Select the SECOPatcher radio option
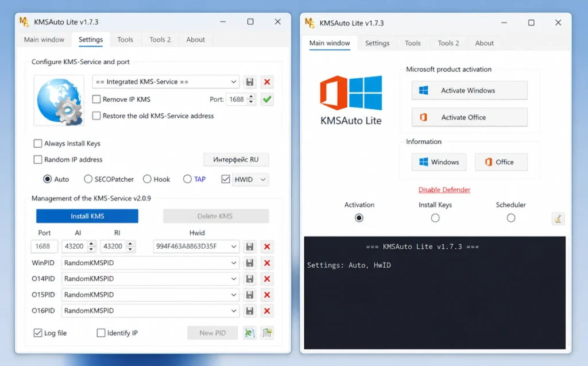The image size is (588, 366). point(88,179)
